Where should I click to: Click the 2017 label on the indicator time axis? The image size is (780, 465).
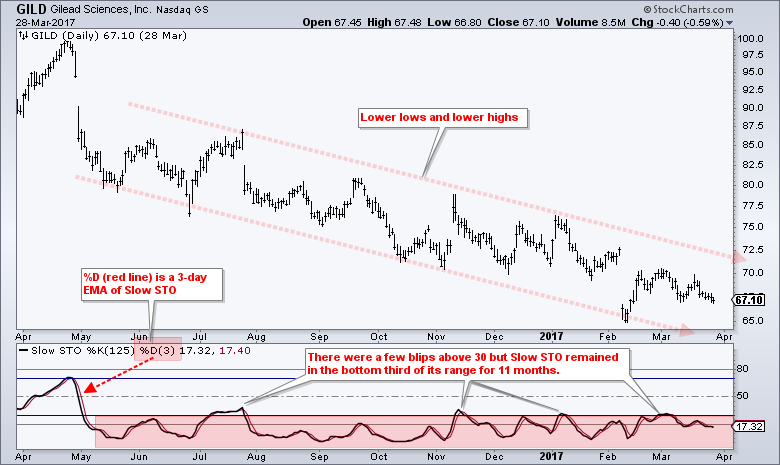tap(551, 456)
